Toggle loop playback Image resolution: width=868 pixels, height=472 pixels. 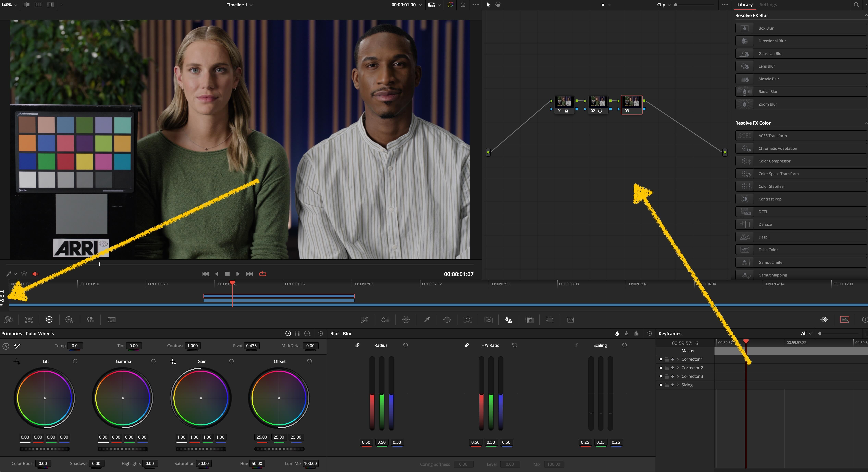click(x=262, y=274)
